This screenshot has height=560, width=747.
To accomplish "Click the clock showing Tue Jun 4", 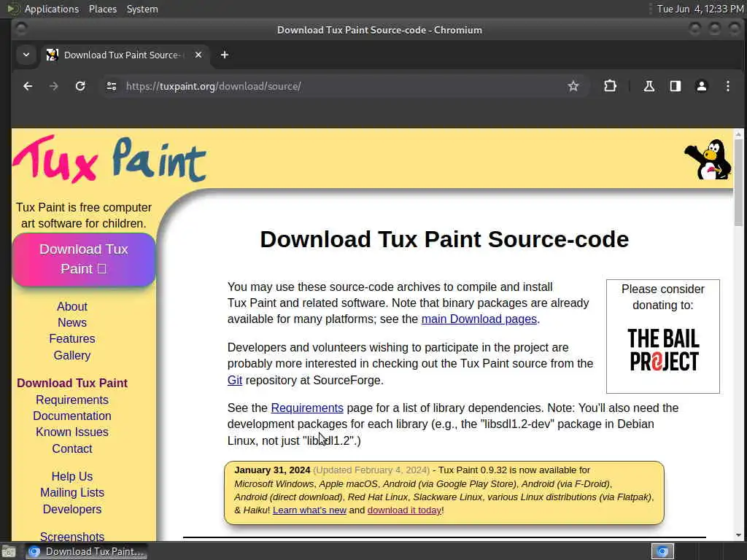I will 700,9.
